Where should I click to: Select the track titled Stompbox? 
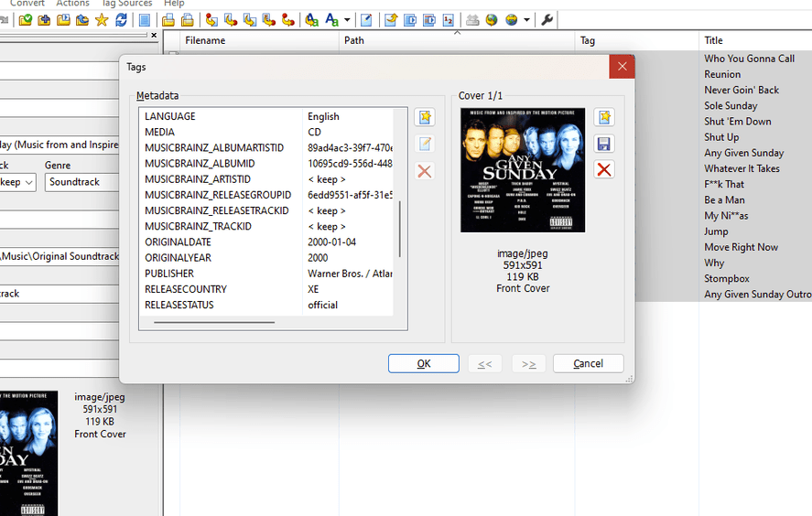click(727, 278)
